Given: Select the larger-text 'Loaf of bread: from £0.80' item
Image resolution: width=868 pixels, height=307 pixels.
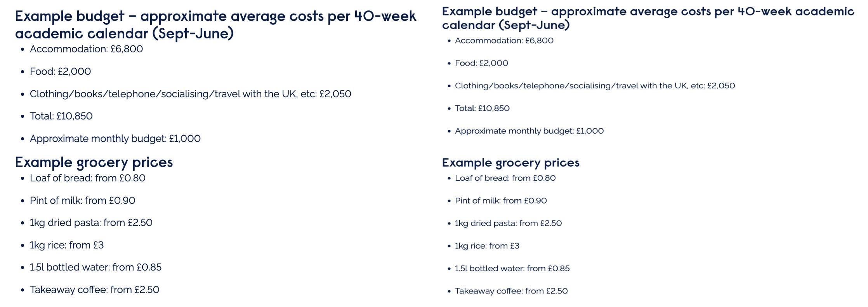Looking at the screenshot, I should (x=87, y=178).
